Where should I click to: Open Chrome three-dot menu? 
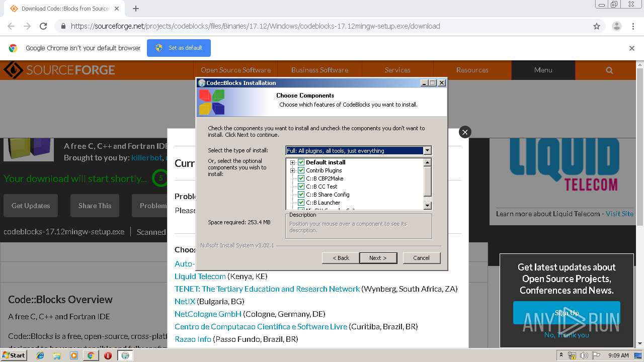coord(633,26)
